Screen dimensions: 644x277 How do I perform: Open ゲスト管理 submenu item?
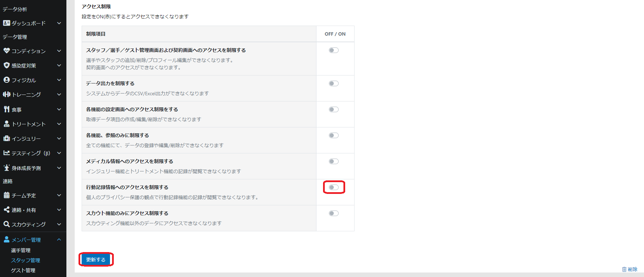coord(23,270)
